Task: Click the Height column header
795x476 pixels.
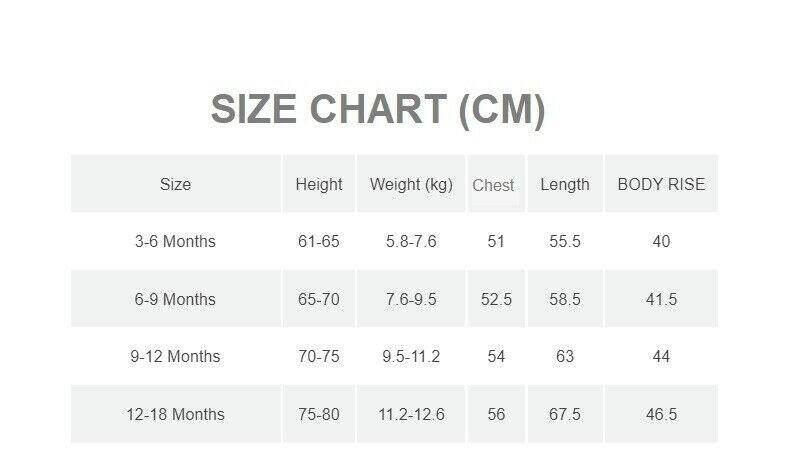Action: [319, 184]
